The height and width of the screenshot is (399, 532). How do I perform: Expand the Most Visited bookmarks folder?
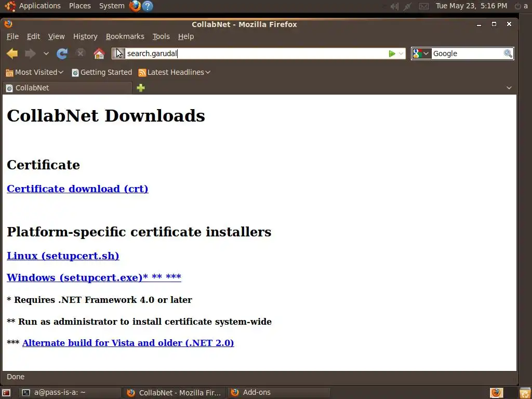tap(35, 72)
